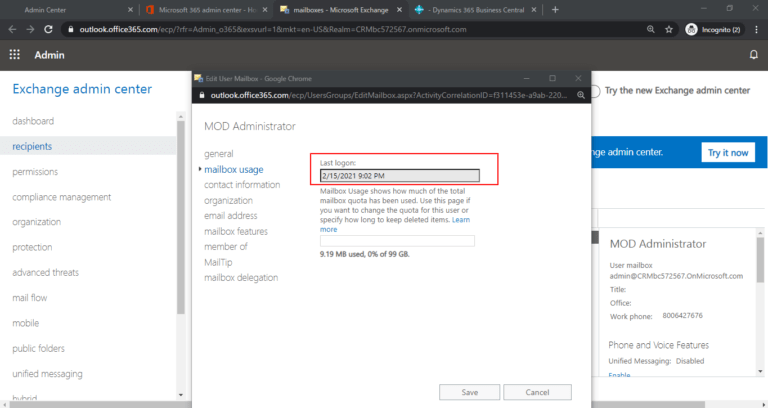The width and height of the screenshot is (768, 408).
Task: Toggle Try the new Exchange admin center
Action: click(595, 91)
